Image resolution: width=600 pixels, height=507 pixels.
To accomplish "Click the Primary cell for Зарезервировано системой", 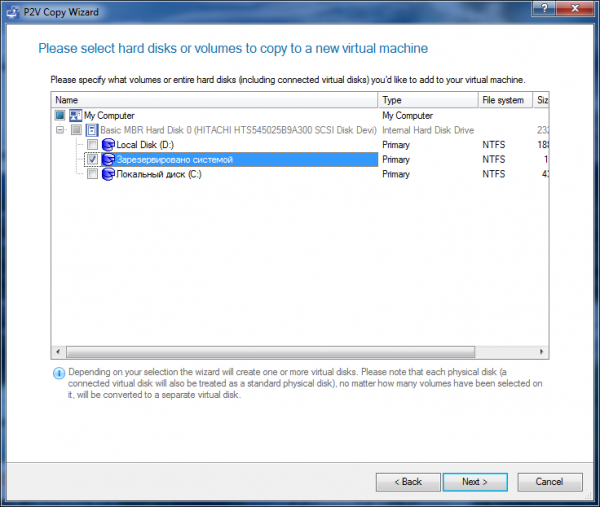I will [396, 160].
